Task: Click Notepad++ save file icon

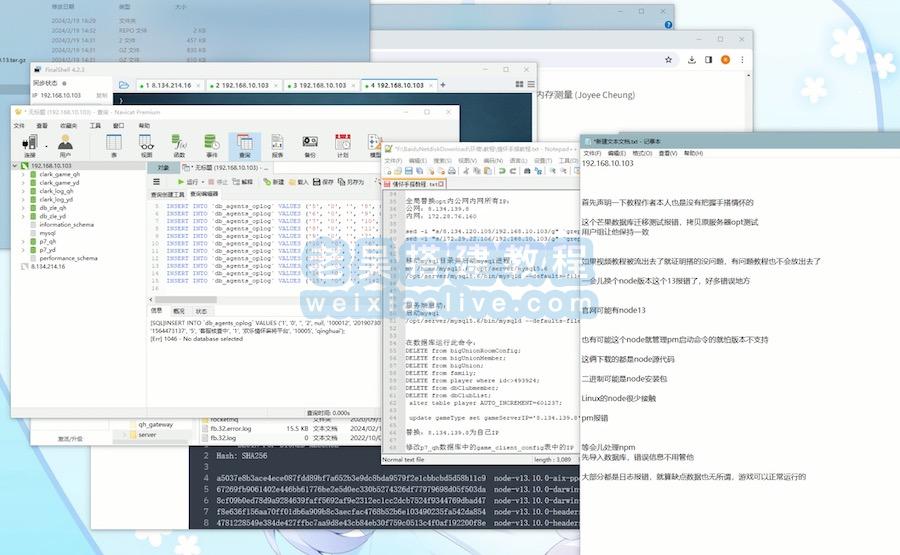Action: pos(409,171)
